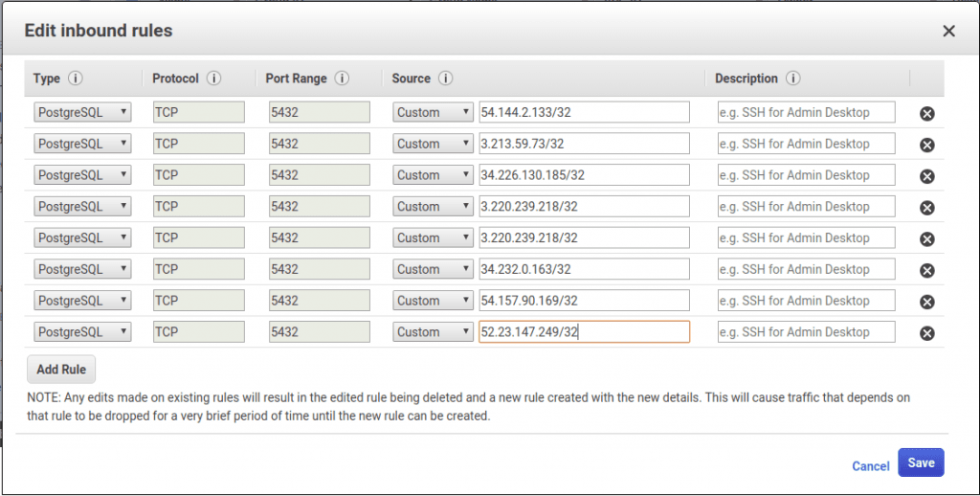Close the Edit inbound rules dialog

click(x=948, y=31)
